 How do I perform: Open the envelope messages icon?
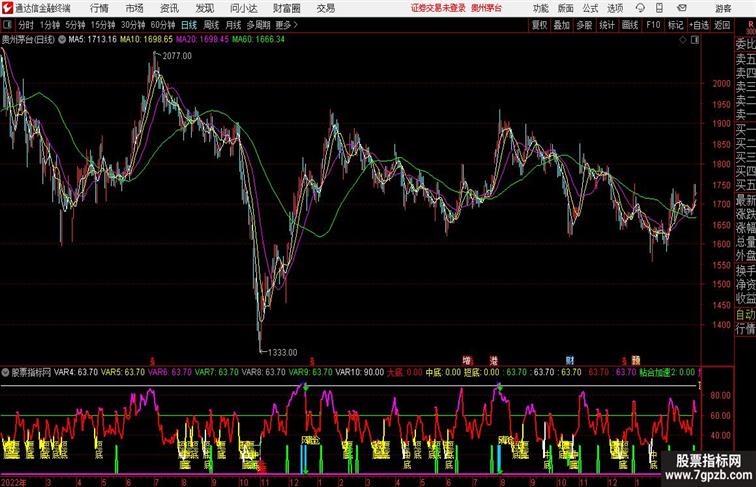pos(682,8)
